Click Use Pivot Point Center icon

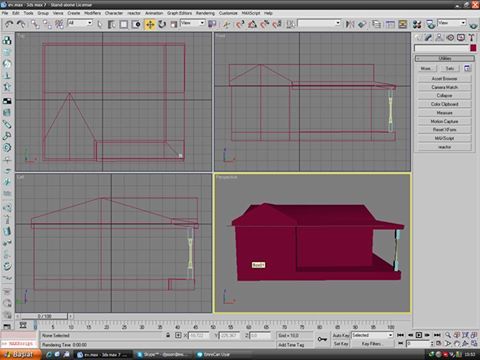tap(212, 24)
